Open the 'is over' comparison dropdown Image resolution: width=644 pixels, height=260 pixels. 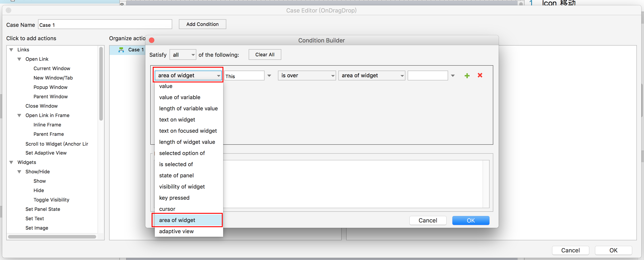[x=307, y=75]
